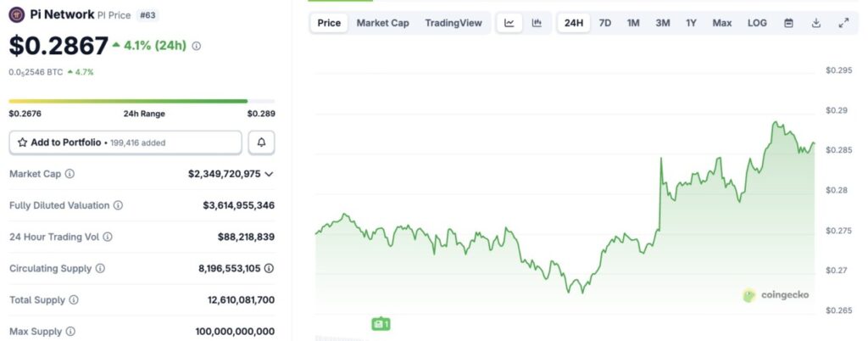Open the 24h price change info

[197, 46]
